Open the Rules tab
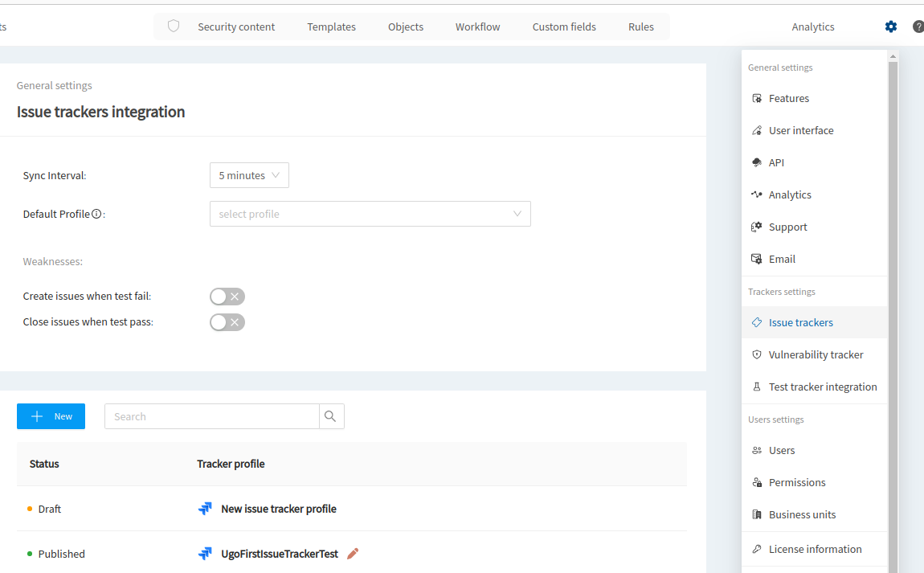The image size is (924, 573). point(641,27)
